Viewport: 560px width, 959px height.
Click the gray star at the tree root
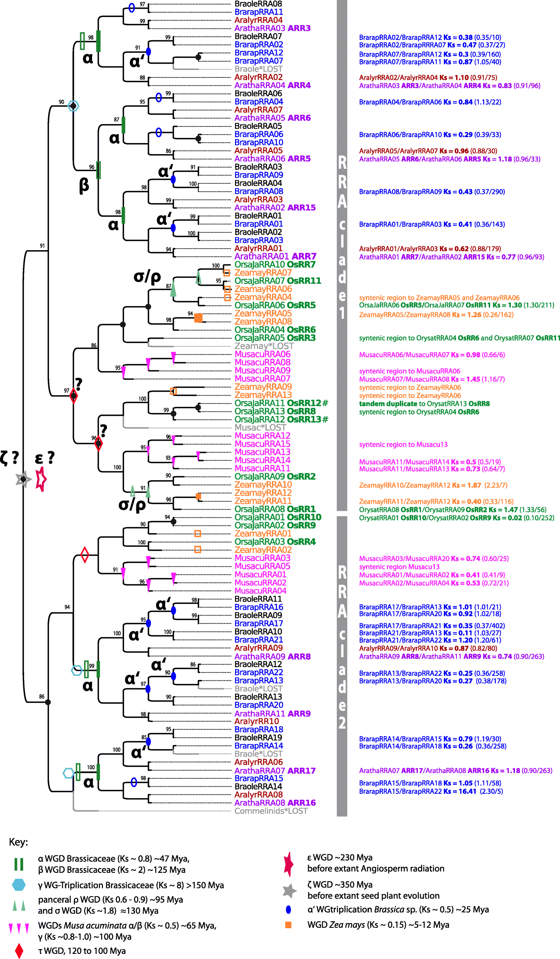click(23, 479)
